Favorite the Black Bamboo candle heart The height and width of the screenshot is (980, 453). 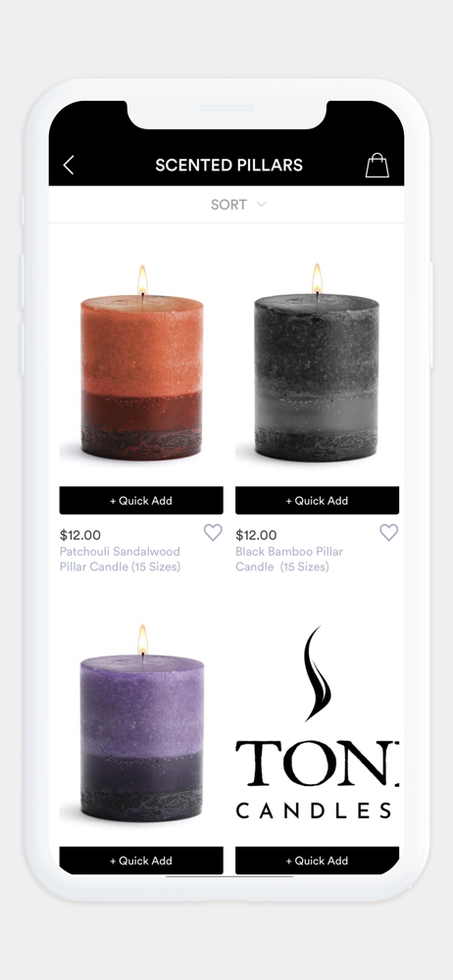[388, 532]
